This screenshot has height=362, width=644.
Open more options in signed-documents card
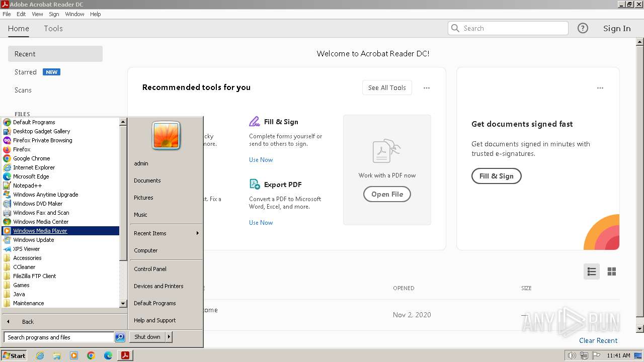click(x=600, y=88)
